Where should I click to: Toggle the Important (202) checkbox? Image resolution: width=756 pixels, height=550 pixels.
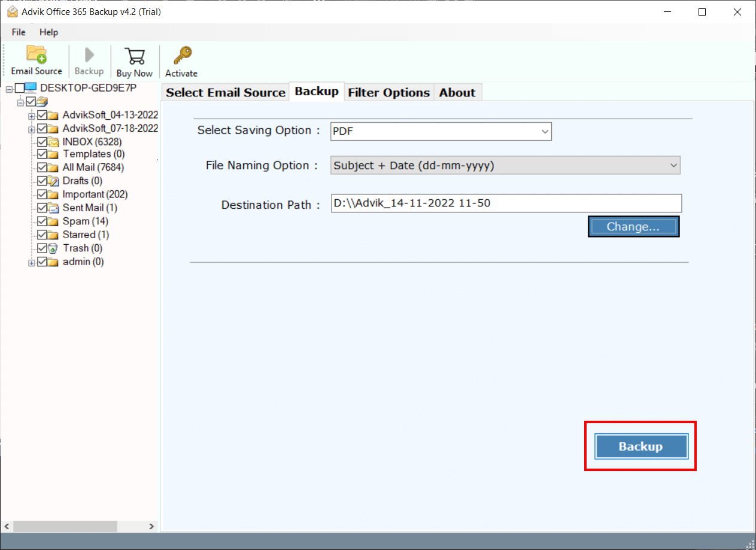point(42,195)
